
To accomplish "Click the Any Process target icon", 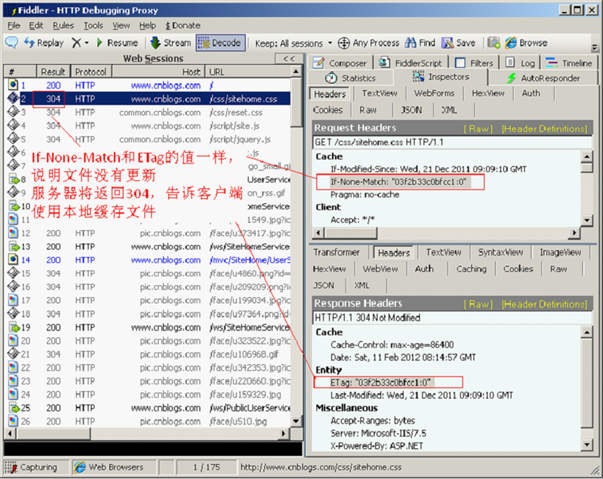I will point(344,43).
